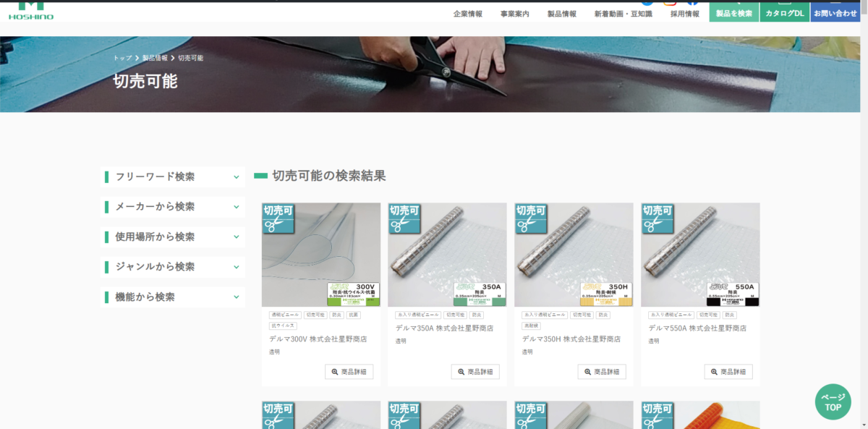
Task: Click the 高耐候 tag on デルマ350H
Action: (532, 326)
